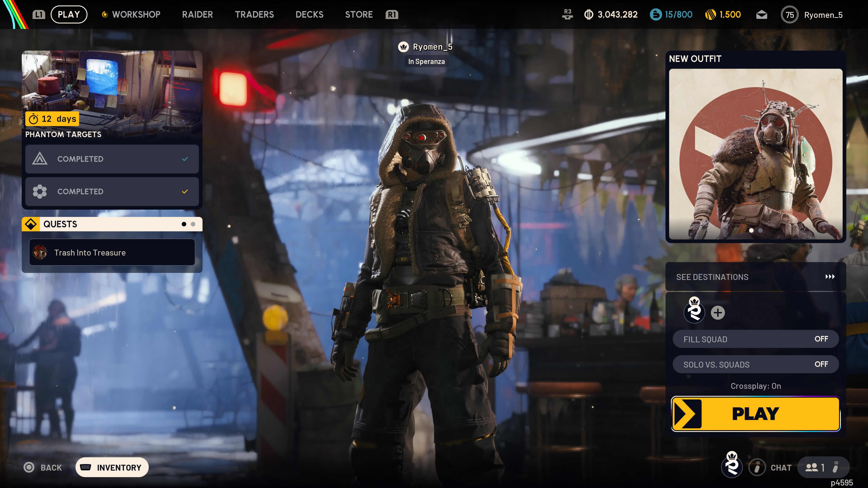
Task: Toggle FILL SQUAD setting
Action: click(x=755, y=339)
